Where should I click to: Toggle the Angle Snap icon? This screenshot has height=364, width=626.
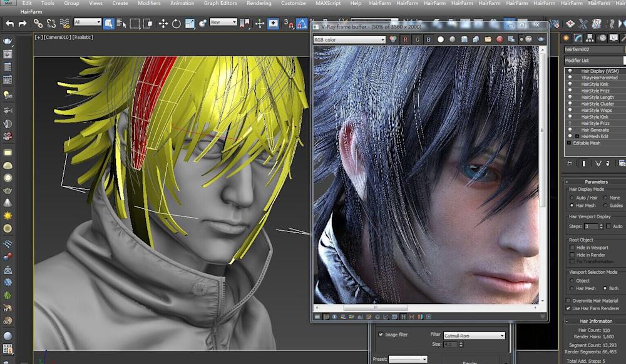302,24
